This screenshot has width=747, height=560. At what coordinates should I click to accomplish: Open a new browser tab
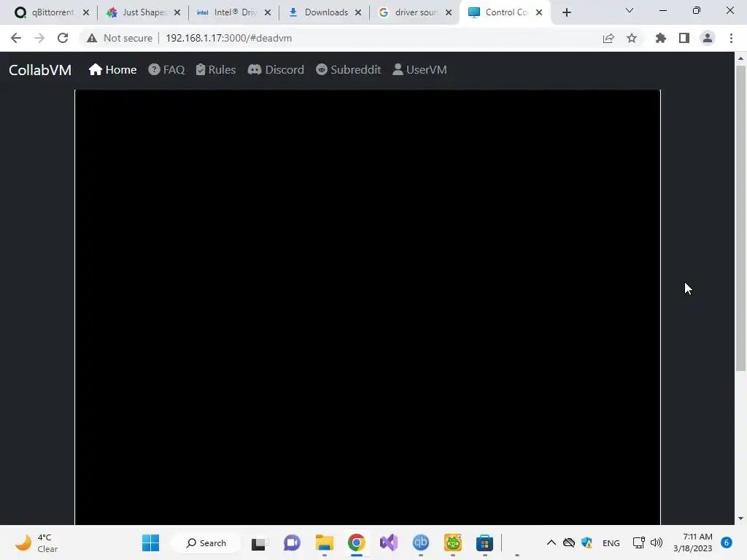pos(566,12)
